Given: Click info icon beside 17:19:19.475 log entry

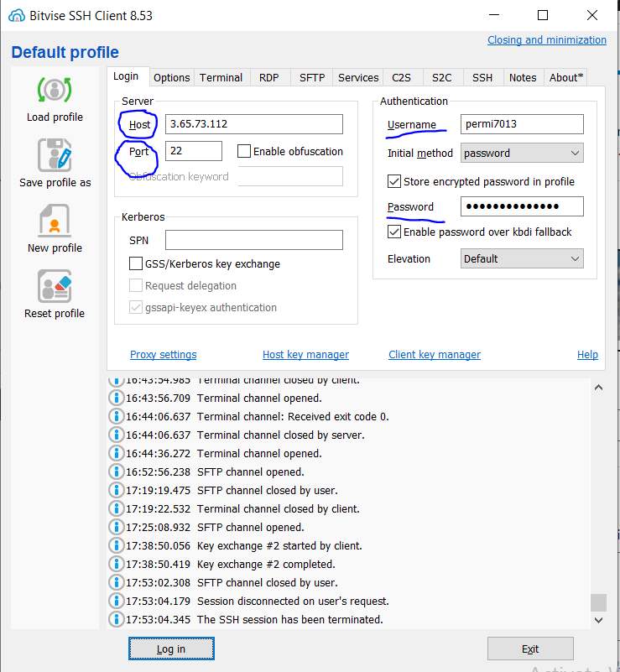Looking at the screenshot, I should [116, 490].
